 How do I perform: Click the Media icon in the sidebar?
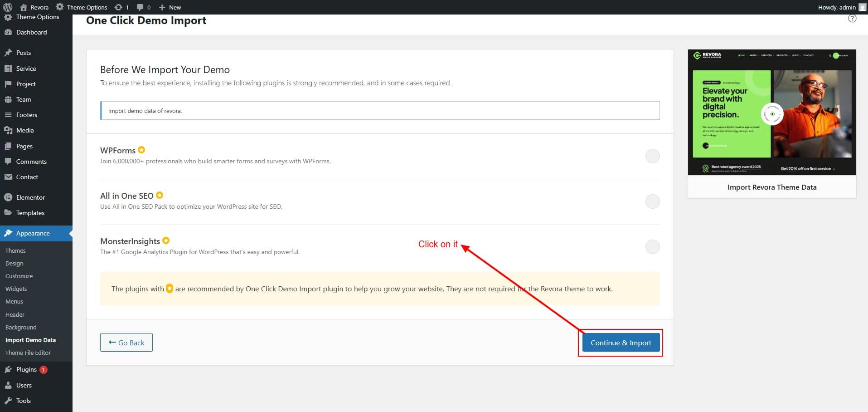click(x=8, y=130)
